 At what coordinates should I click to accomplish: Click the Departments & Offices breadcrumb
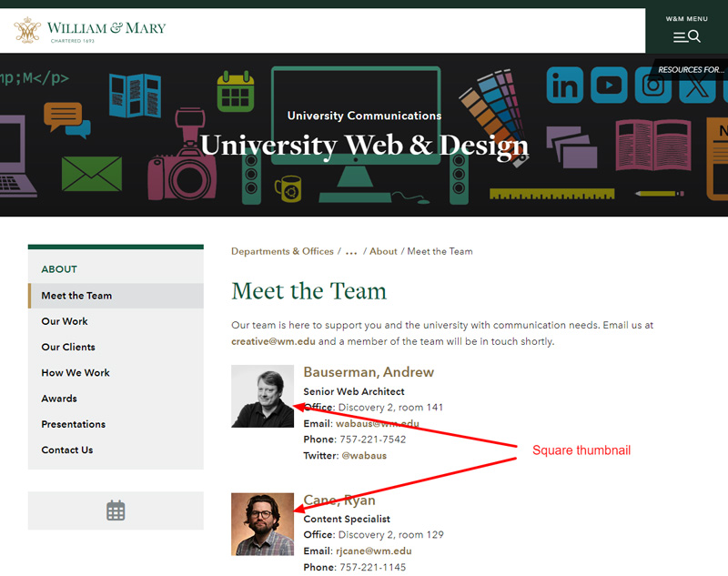282,251
